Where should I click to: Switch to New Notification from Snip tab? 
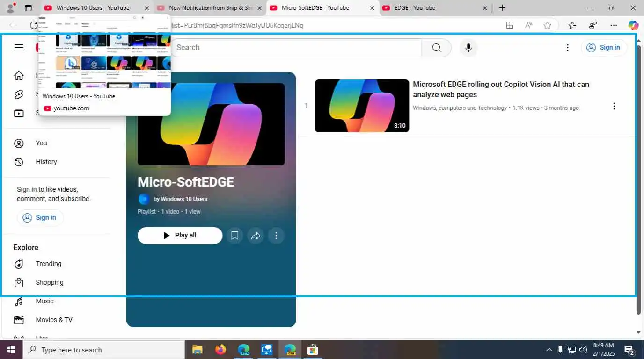(211, 8)
